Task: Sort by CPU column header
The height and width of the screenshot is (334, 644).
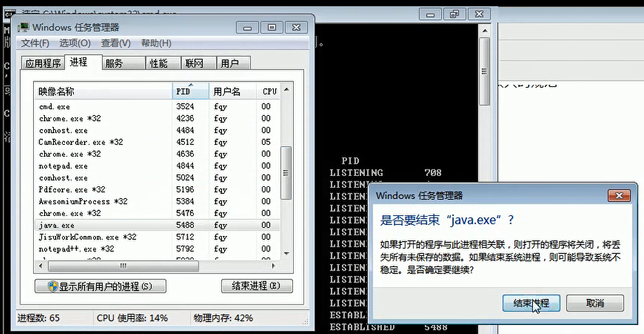Action: coord(269,91)
